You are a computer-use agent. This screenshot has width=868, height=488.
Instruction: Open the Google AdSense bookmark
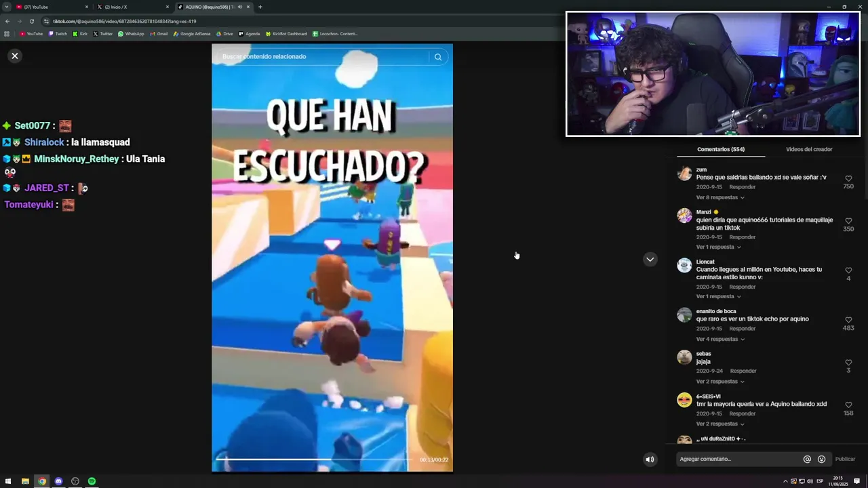(192, 34)
